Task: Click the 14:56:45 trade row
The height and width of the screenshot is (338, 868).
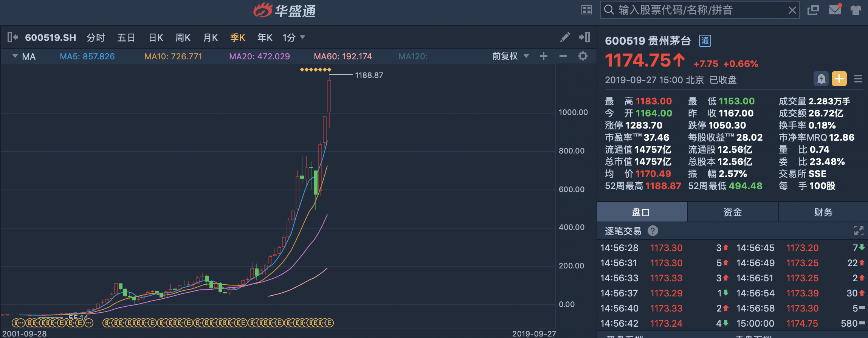Action: pos(800,248)
